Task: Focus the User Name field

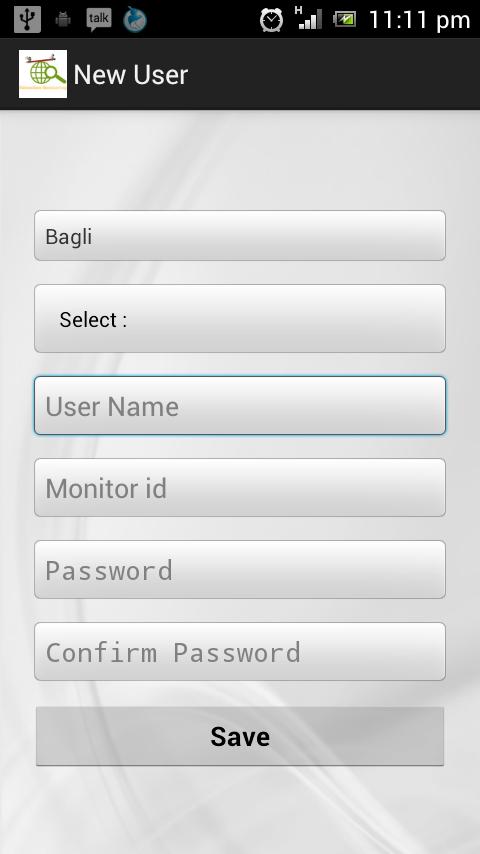Action: 240,406
